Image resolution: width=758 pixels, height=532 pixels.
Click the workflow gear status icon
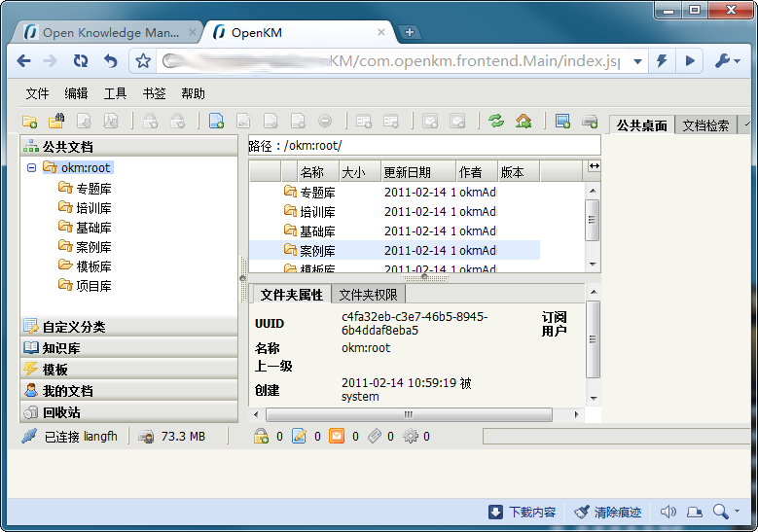(411, 437)
